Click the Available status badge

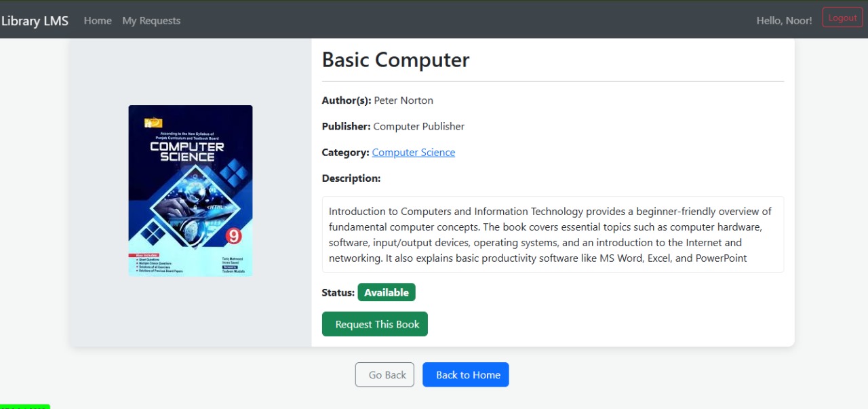(x=387, y=292)
